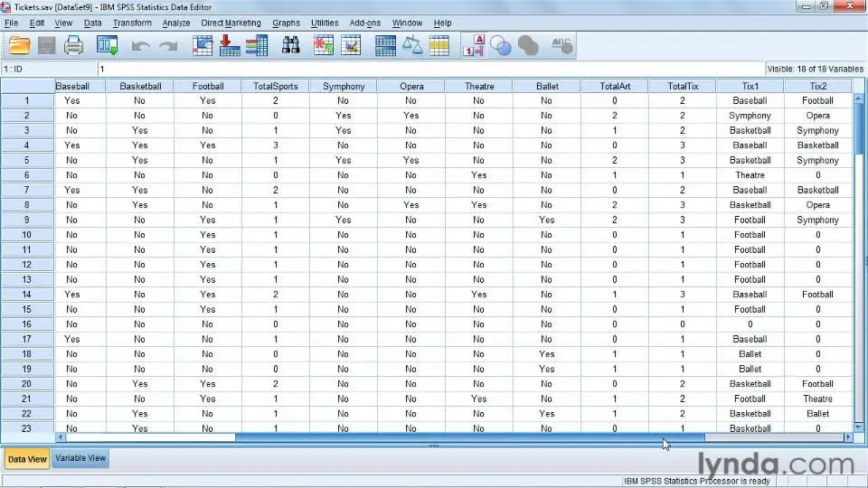Click the horizontal scrollbar right arrow
868x488 pixels.
[848, 437]
